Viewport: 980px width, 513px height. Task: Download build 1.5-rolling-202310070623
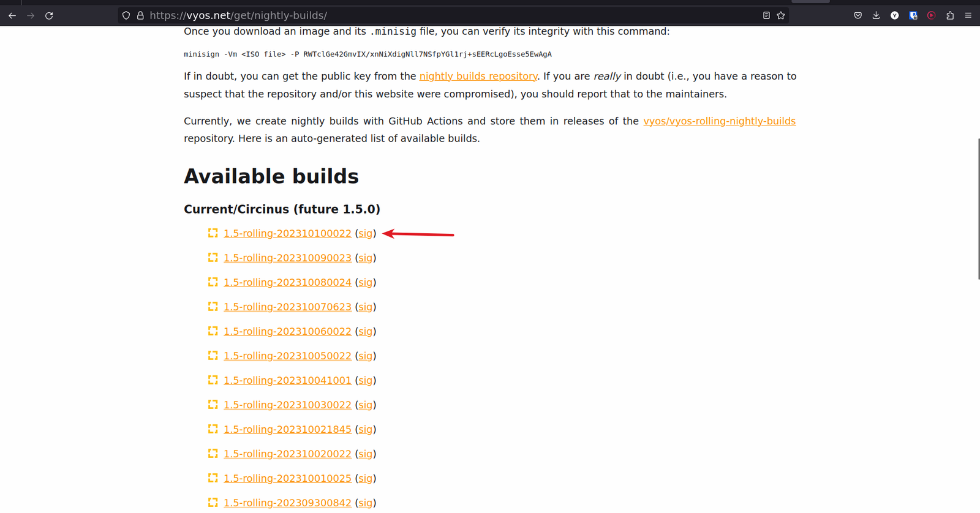tap(287, 307)
